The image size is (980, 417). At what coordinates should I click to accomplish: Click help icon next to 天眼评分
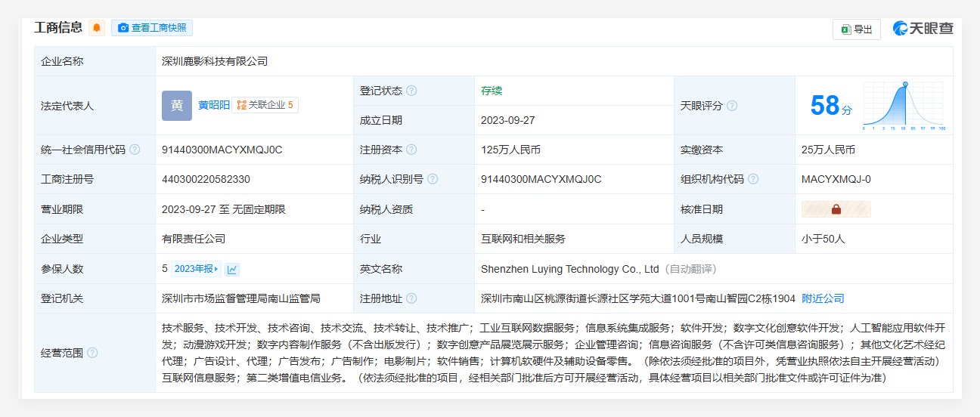coord(732,106)
